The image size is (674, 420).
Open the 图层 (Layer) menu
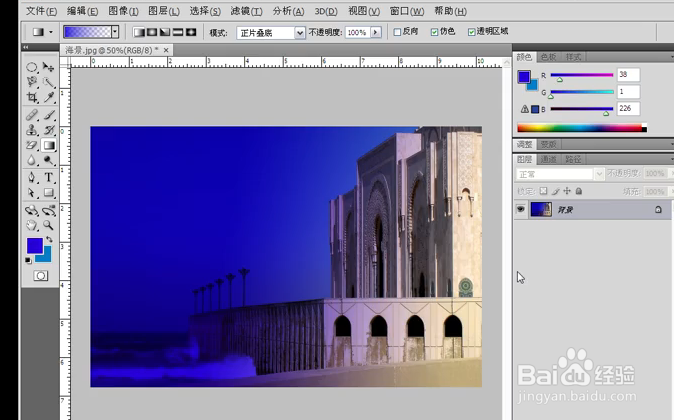click(x=164, y=11)
